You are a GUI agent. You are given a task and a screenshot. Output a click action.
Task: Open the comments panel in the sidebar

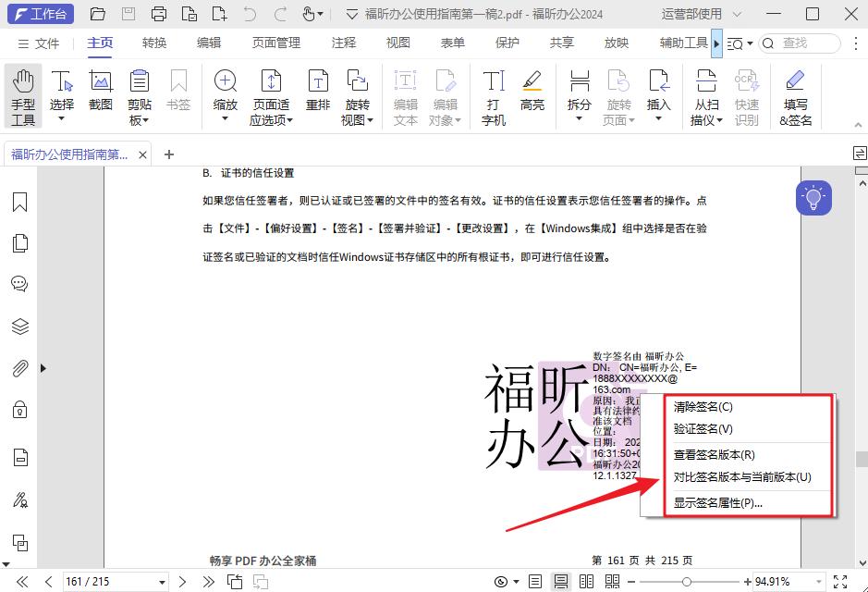point(19,284)
